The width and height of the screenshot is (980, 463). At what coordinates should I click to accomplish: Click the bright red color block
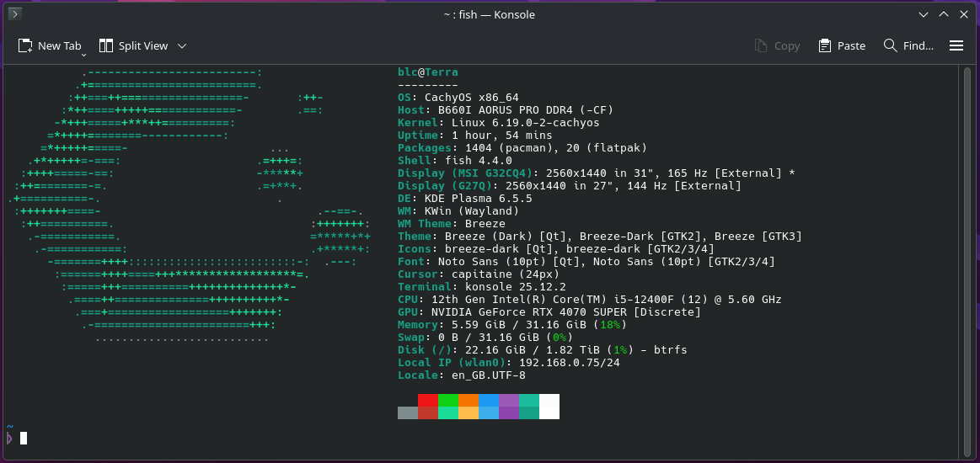click(428, 400)
